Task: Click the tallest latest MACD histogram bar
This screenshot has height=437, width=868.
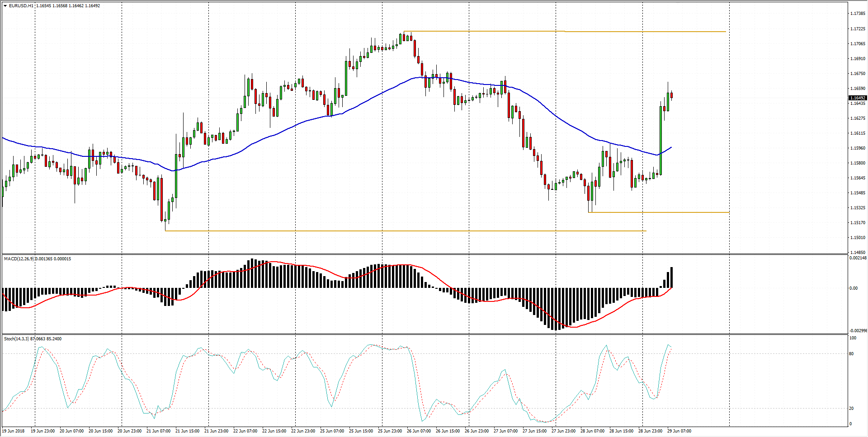Action: pos(671,277)
